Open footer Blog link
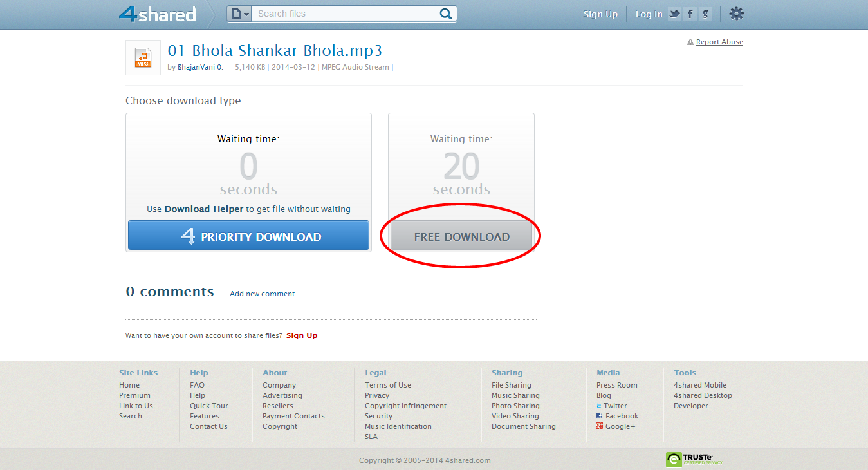The height and width of the screenshot is (470, 868). point(604,395)
